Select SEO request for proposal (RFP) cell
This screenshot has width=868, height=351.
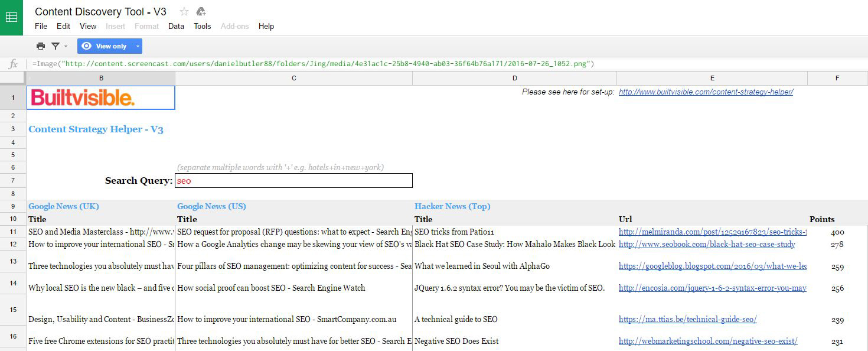coord(293,232)
